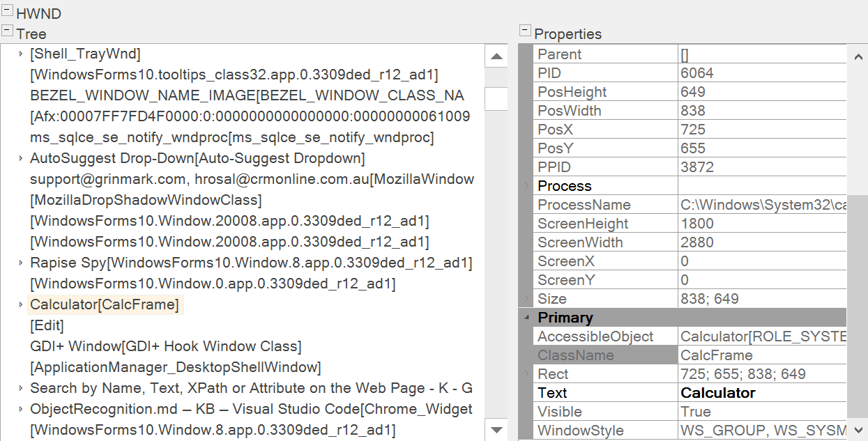Expand the Size property row
This screenshot has width=868, height=441.
tap(526, 299)
